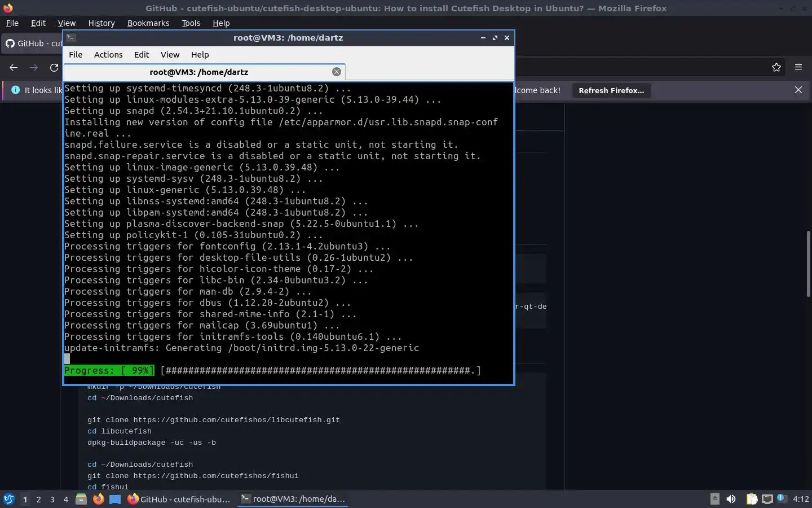Open the terminal View menu

(170, 55)
